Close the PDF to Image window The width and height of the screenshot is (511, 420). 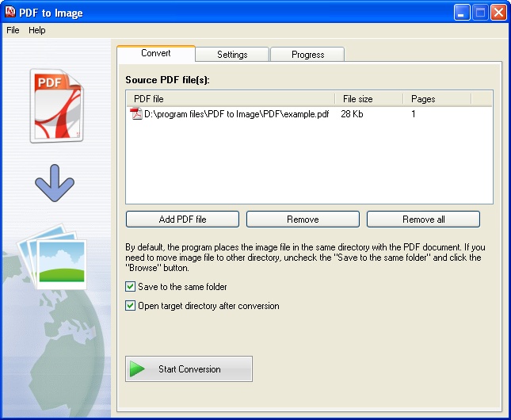pos(498,13)
